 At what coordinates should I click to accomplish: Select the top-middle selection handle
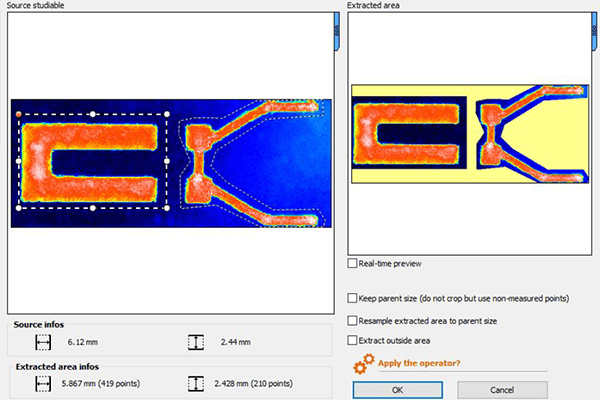click(x=93, y=114)
